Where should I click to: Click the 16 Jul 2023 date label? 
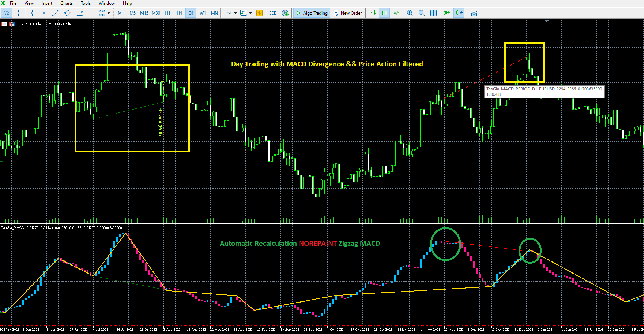coord(125,329)
